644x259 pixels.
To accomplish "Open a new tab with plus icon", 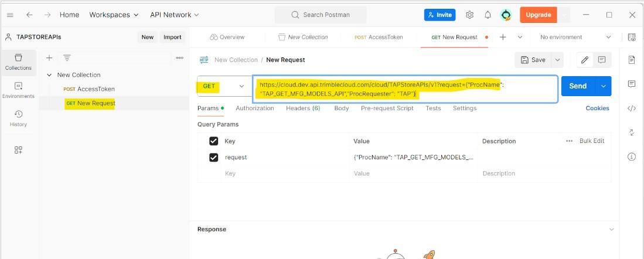I will point(503,37).
